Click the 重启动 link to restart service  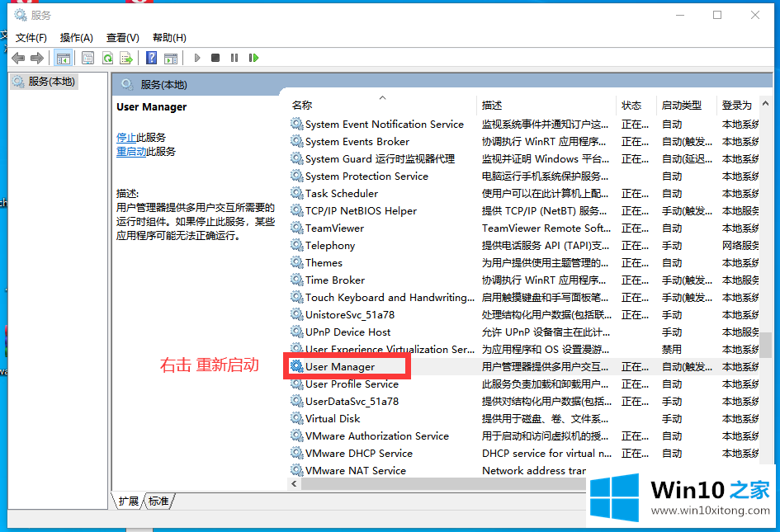point(131,151)
